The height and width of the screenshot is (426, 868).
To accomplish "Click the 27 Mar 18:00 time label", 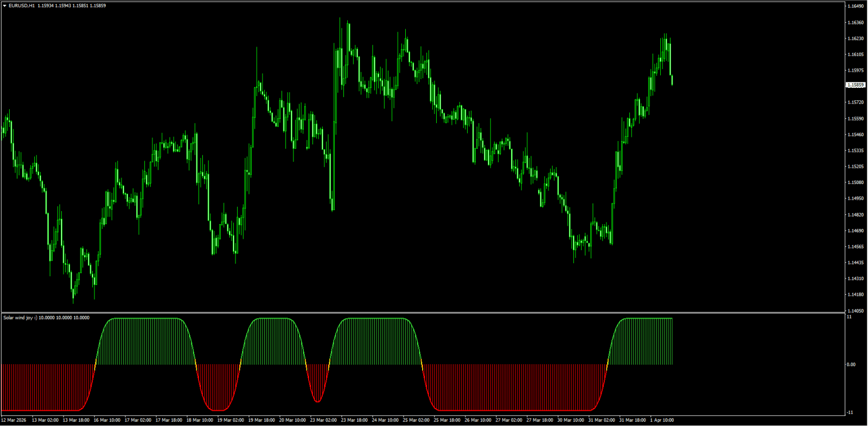I will click(x=540, y=420).
